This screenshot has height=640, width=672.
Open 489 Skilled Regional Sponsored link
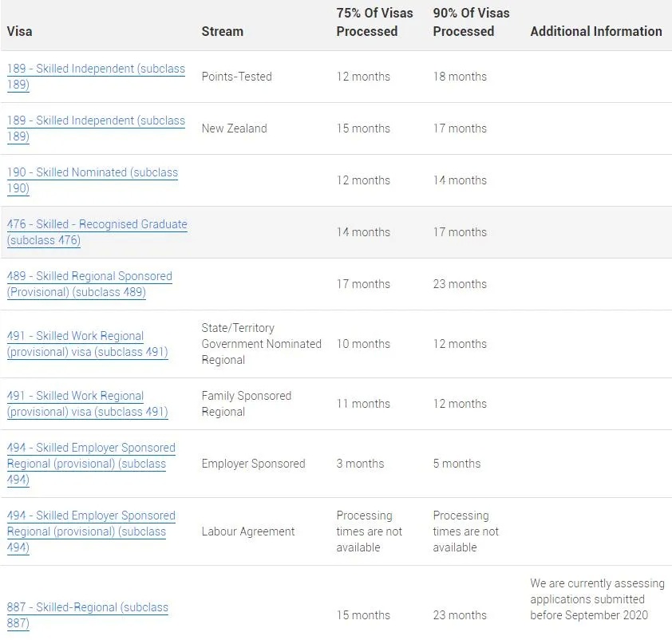tap(89, 283)
